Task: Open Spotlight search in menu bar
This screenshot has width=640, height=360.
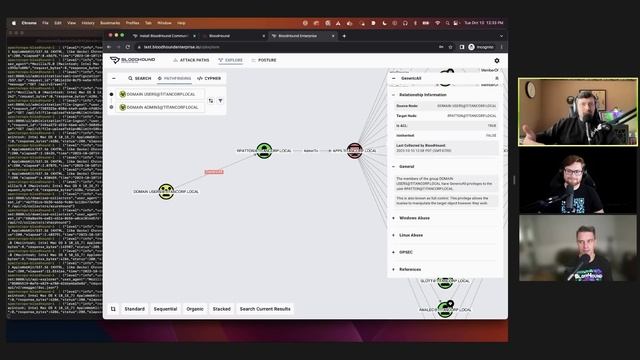Action: point(447,23)
